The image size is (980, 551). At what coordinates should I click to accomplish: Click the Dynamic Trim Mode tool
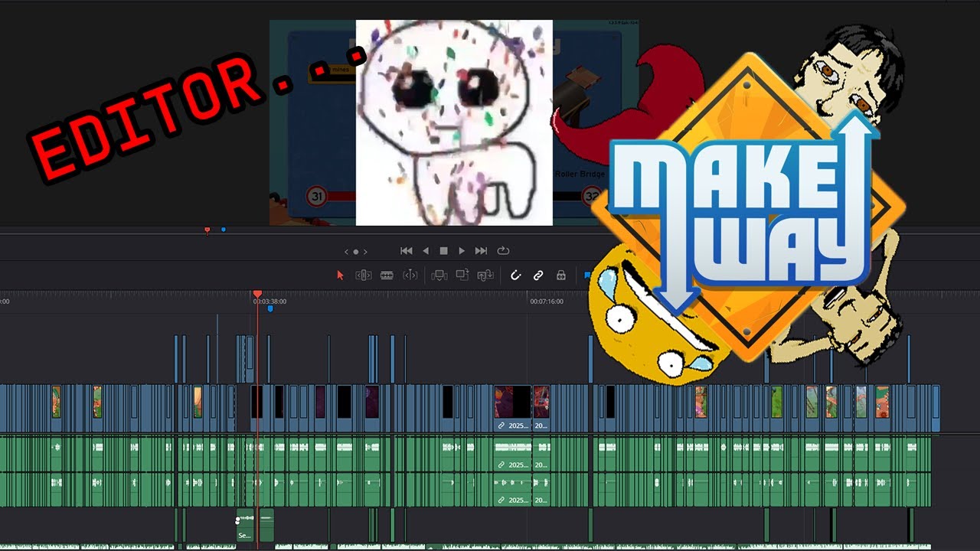(x=410, y=275)
